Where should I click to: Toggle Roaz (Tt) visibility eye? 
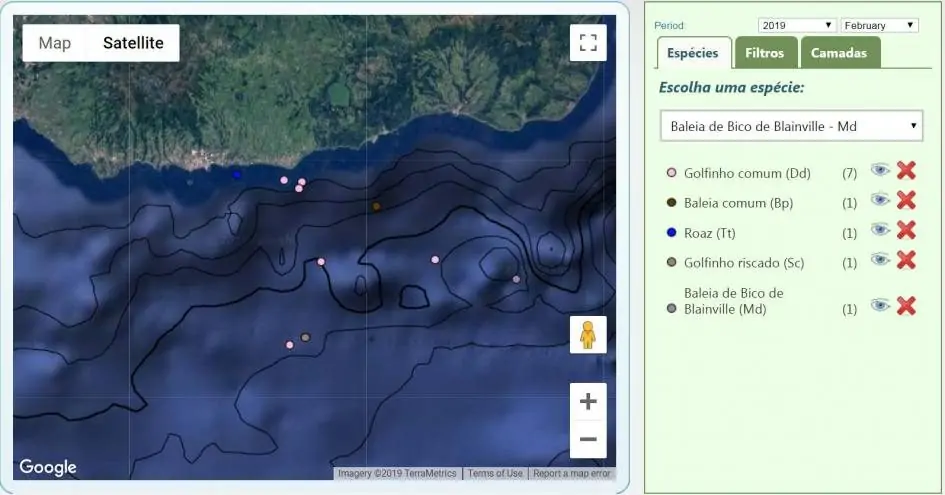click(880, 230)
